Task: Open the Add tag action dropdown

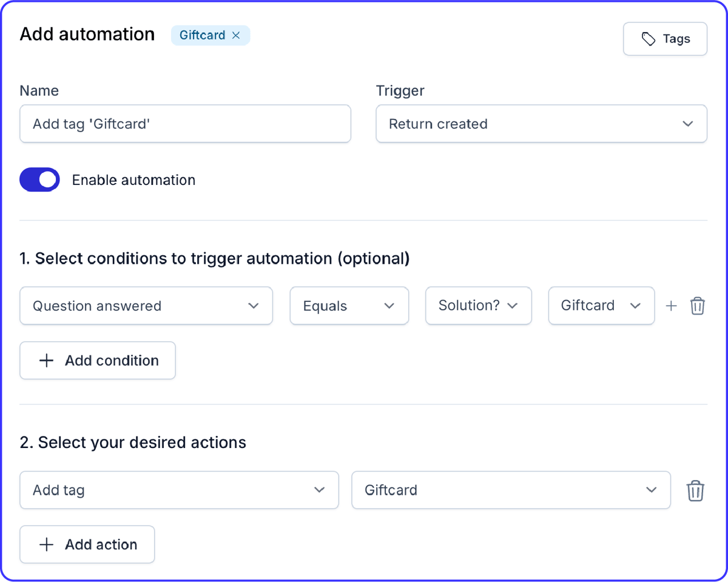Action: 179,490
